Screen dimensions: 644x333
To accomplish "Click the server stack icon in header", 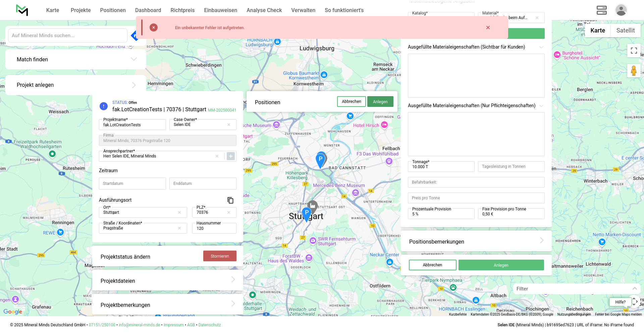I will pos(601,10).
